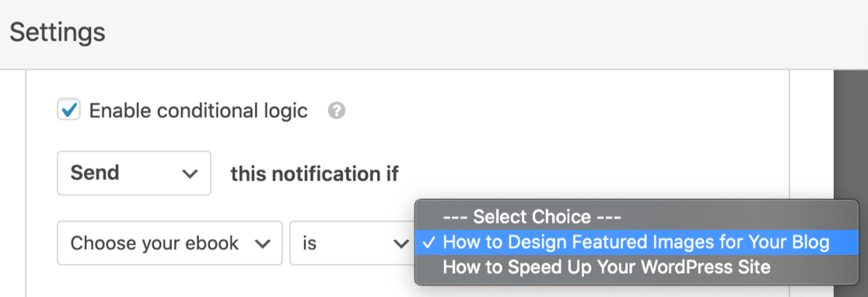This screenshot has height=297, width=868.
Task: Click the Enable conditional logic label text
Action: [199, 111]
